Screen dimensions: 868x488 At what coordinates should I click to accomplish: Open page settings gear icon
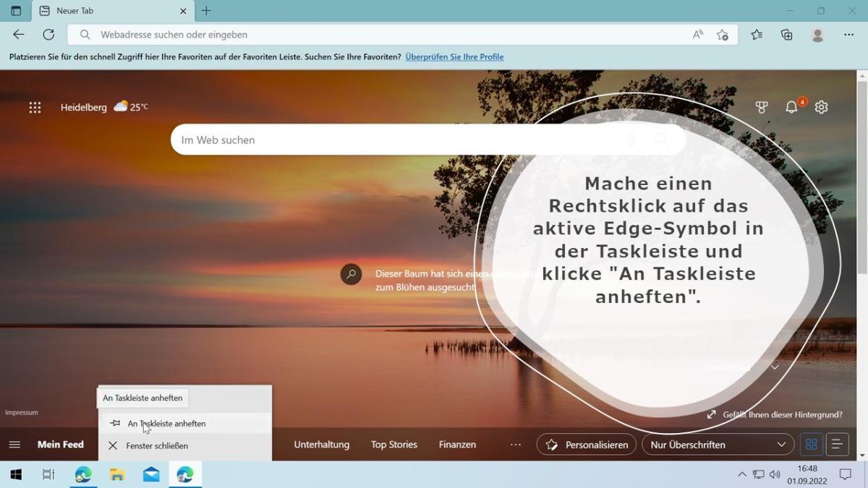coord(821,107)
